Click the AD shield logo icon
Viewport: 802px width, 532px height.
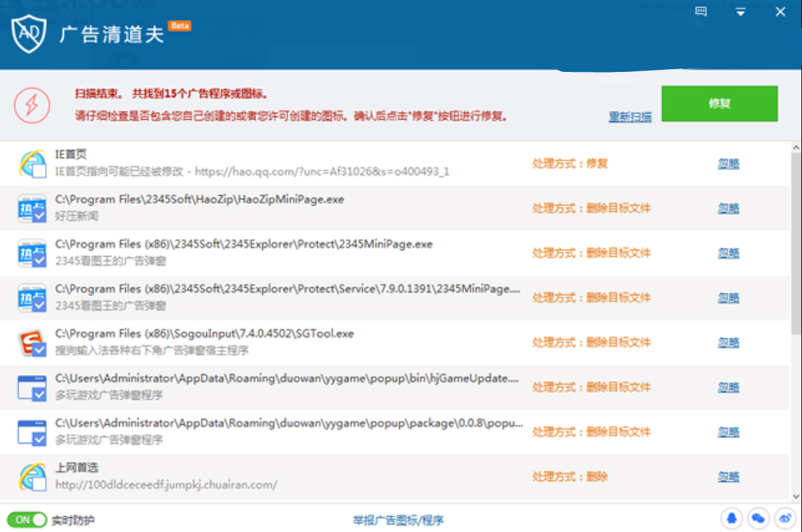click(29, 33)
